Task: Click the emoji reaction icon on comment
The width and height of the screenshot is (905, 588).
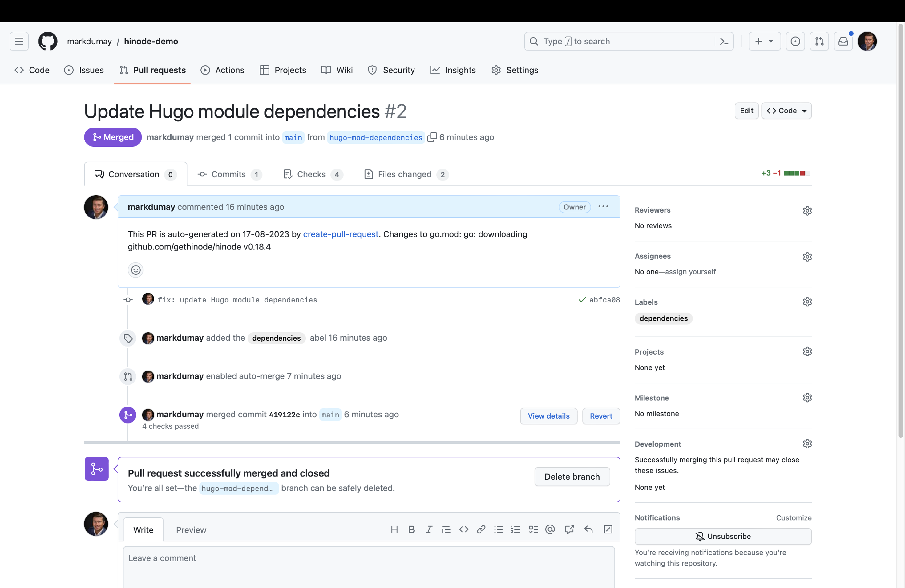Action: pos(135,269)
